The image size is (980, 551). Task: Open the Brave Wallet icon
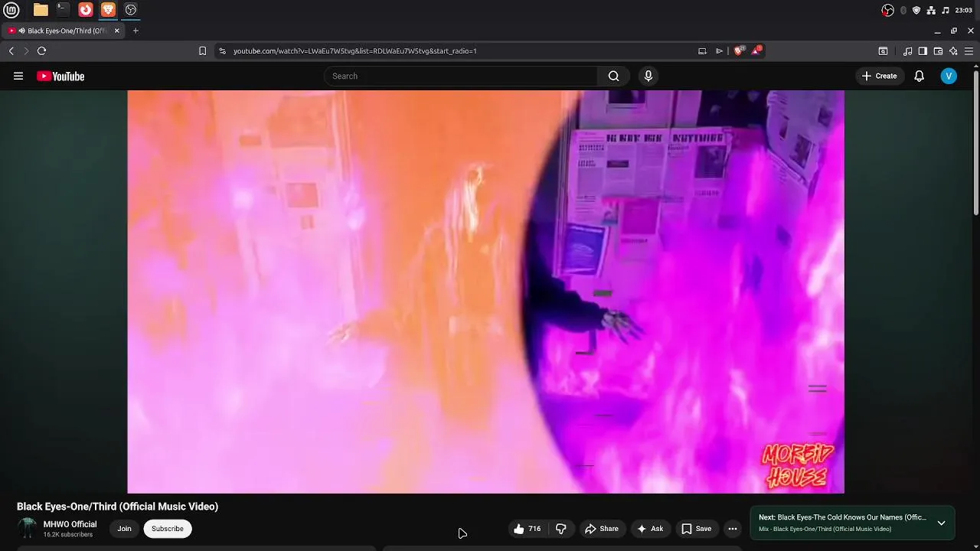pos(938,51)
